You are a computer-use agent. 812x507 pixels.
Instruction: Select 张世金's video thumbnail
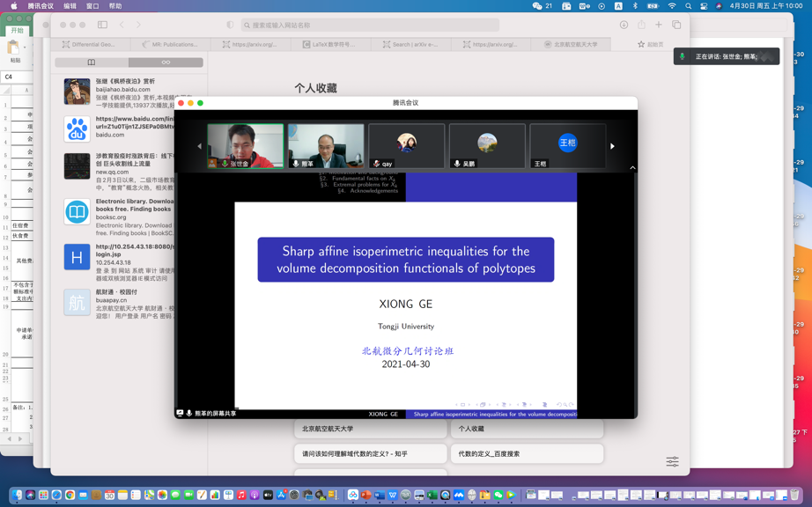245,145
